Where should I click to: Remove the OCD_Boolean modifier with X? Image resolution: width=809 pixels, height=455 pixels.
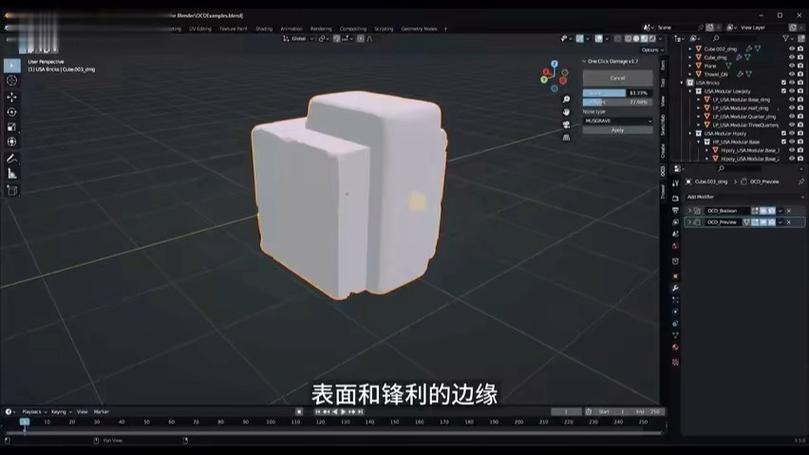(x=788, y=210)
